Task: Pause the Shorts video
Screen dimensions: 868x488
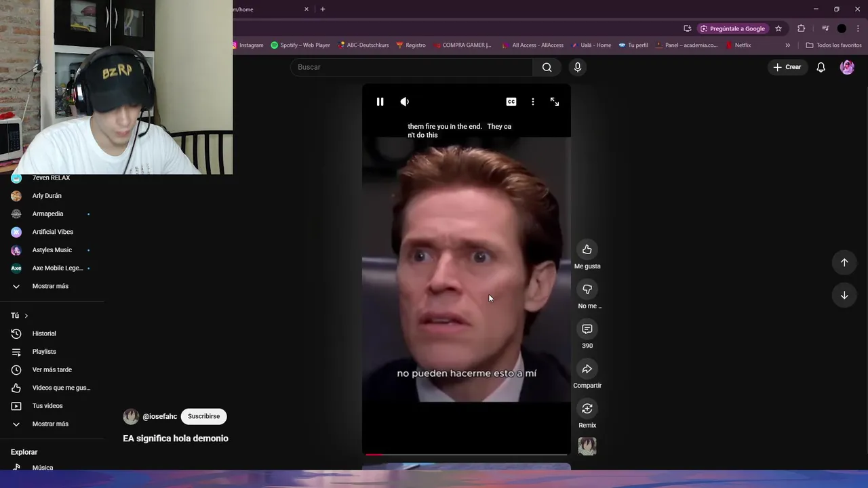Action: 380,102
